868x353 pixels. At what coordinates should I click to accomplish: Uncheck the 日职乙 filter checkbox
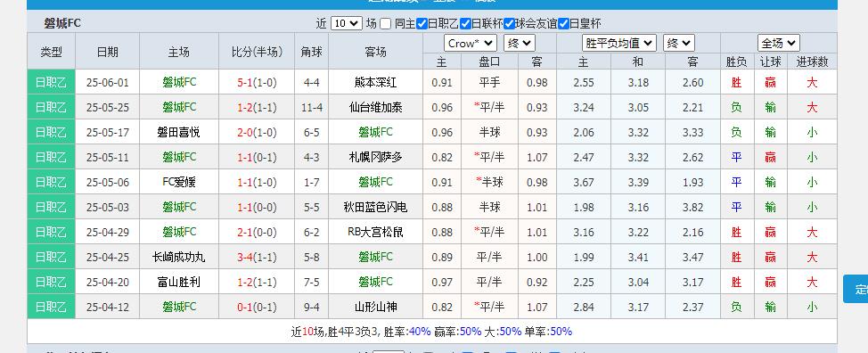click(x=422, y=24)
